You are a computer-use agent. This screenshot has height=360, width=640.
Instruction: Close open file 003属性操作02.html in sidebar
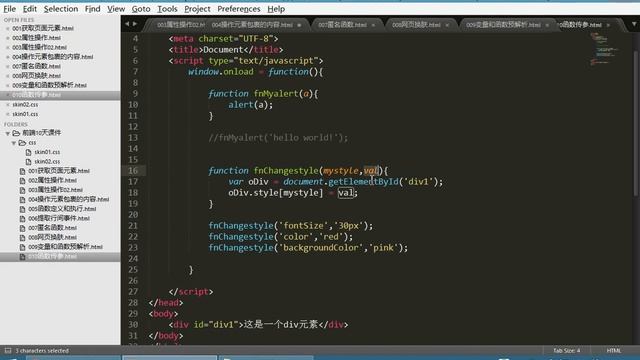(7, 47)
